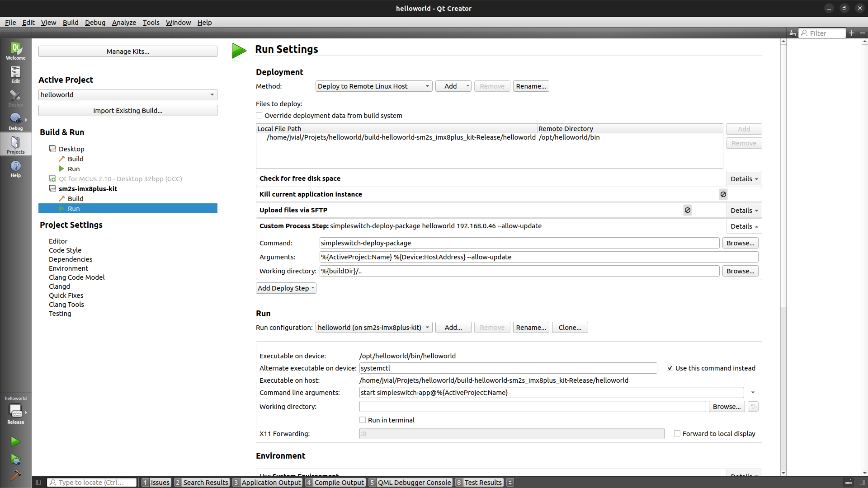Click the green Run button
Viewport: 868px width, 488px height.
15,441
